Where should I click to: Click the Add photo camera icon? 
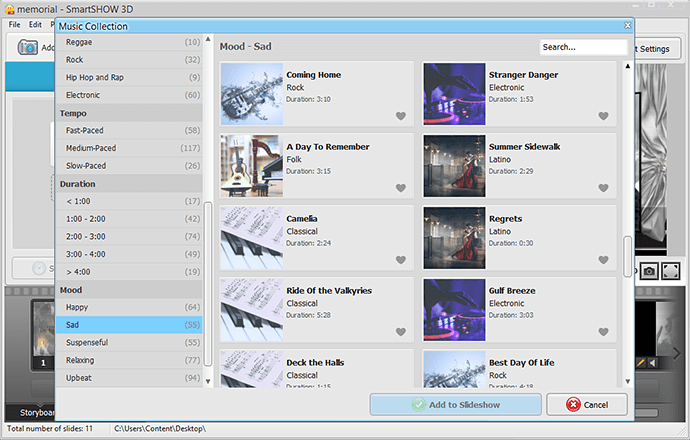28,47
